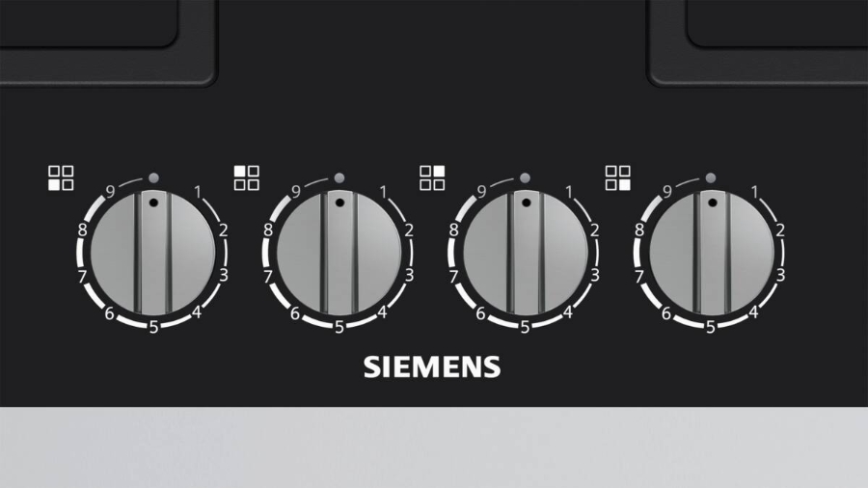
Task: Click number 9 beside the second knob
Action: pyautogui.click(x=296, y=191)
